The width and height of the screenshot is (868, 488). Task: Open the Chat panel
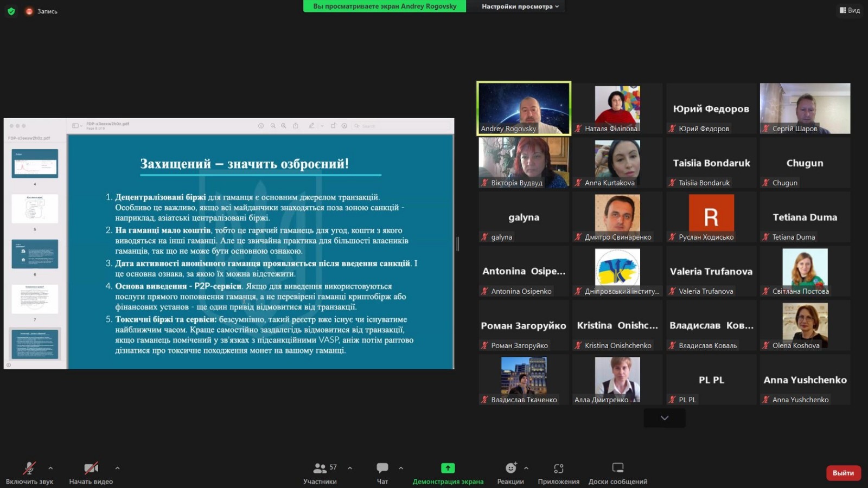coord(382,468)
